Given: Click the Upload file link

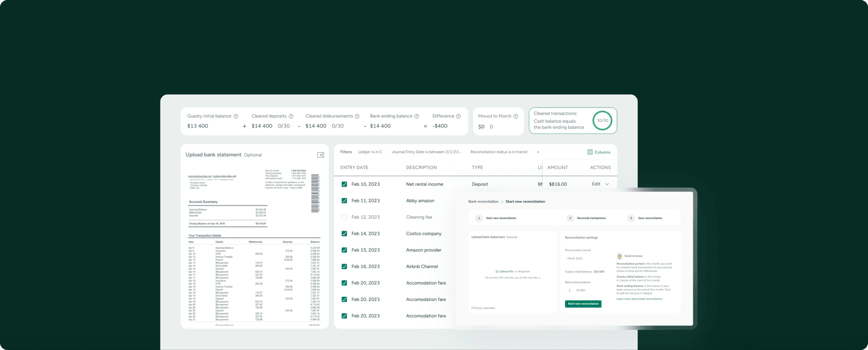Looking at the screenshot, I should pyautogui.click(x=506, y=271).
